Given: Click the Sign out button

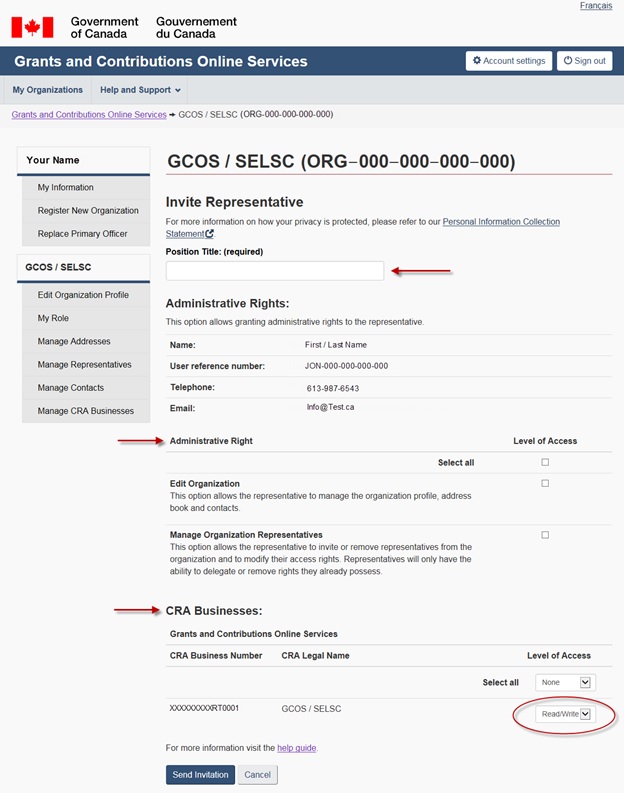Looking at the screenshot, I should (584, 61).
